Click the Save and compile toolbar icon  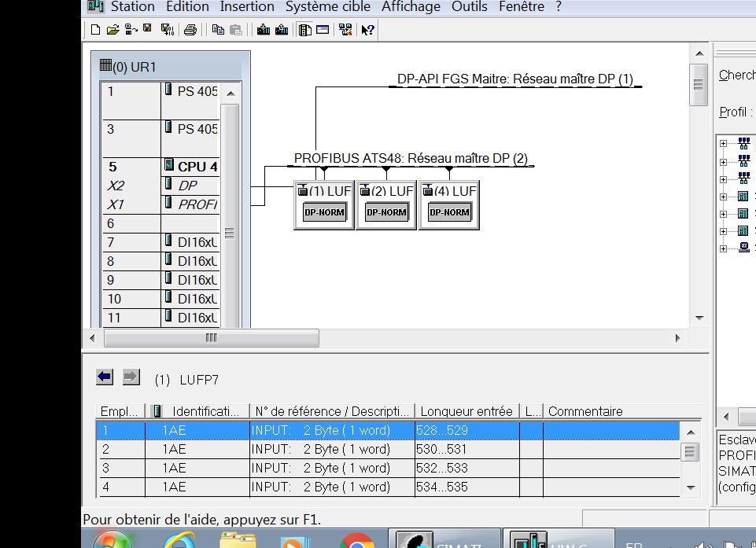[x=167, y=30]
